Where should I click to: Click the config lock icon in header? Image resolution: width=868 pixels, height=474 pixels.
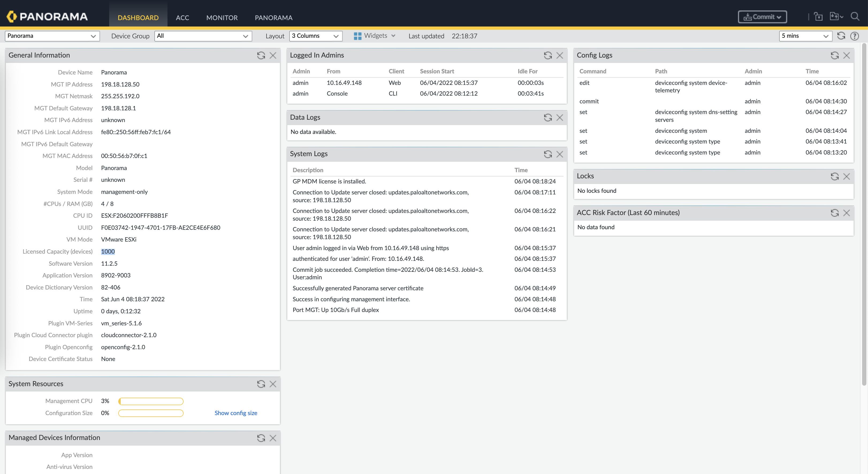[x=818, y=17]
